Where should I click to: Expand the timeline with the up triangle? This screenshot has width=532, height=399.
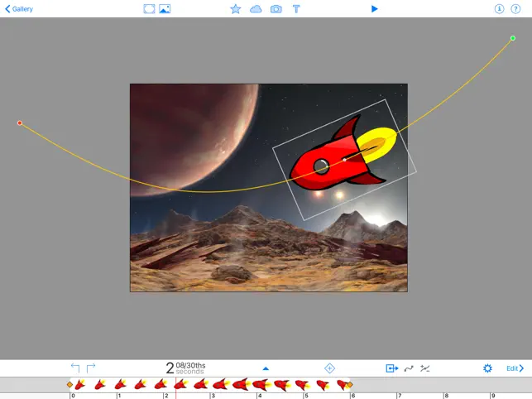click(266, 368)
